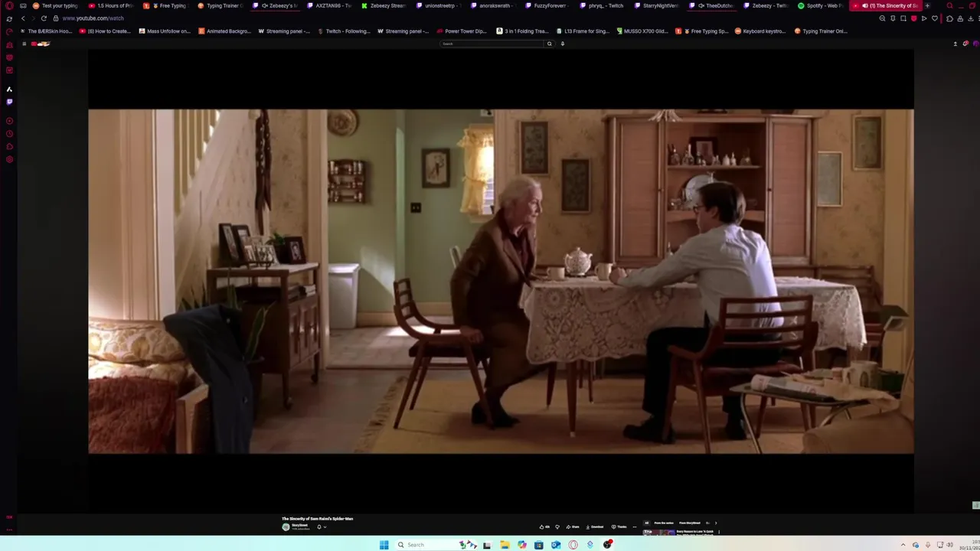Image resolution: width=980 pixels, height=551 pixels.
Task: Open the Windows Start menu
Action: click(x=384, y=545)
